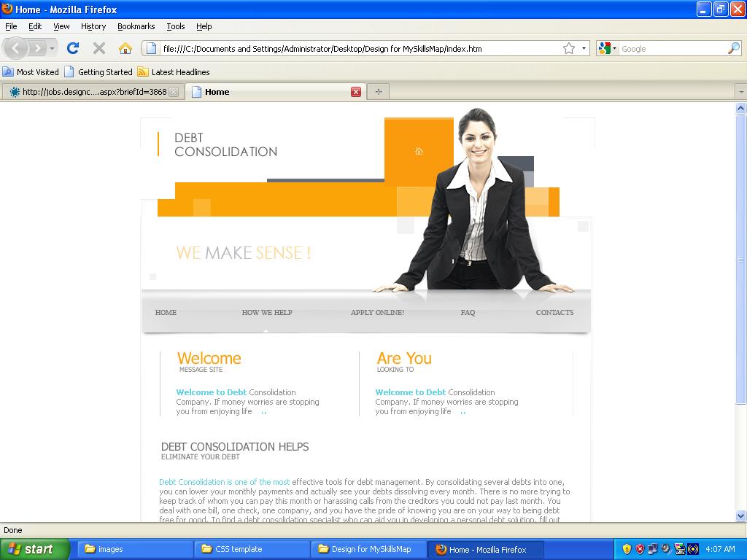Click into the Google search field
Image resolution: width=747 pixels, height=560 pixels.
coord(673,49)
